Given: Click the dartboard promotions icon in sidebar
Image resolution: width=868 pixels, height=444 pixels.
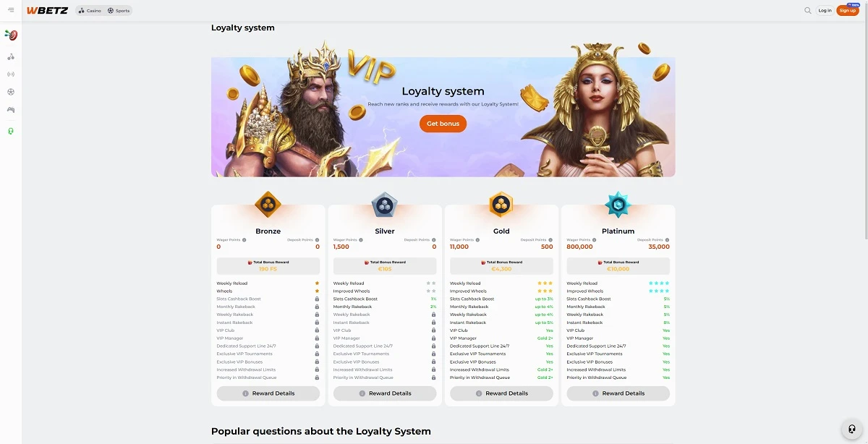Looking at the screenshot, I should pos(11,35).
